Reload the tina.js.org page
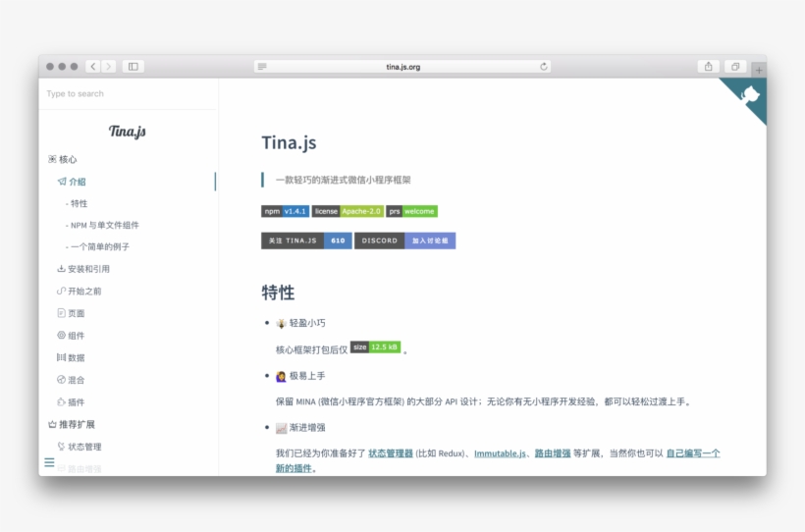The width and height of the screenshot is (805, 532). 544,66
